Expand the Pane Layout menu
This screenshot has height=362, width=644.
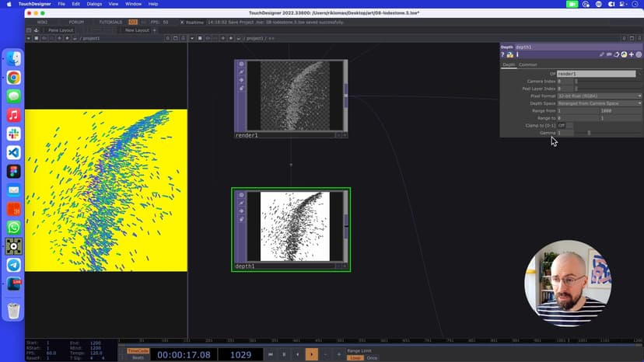click(61, 30)
